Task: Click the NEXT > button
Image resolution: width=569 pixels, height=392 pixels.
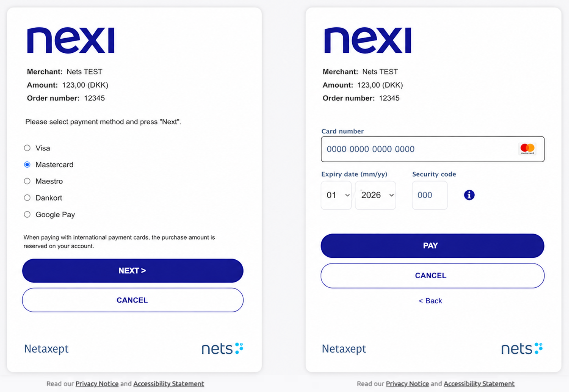Action: [x=133, y=271]
